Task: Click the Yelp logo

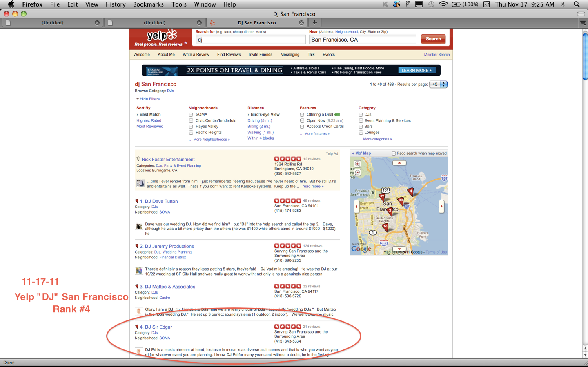Action: point(161,38)
